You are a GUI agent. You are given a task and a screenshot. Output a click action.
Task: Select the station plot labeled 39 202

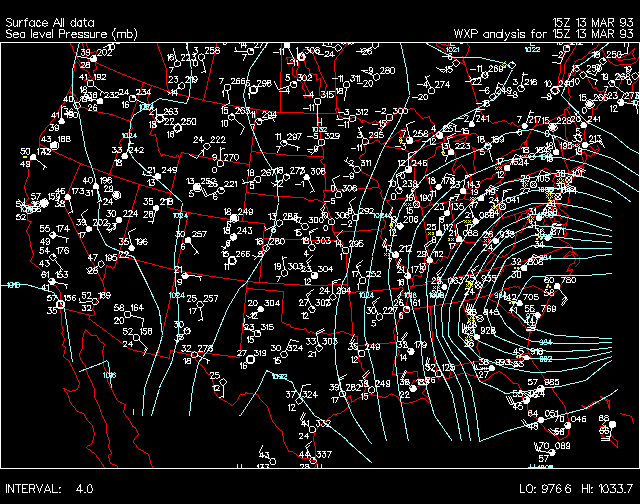pyautogui.click(x=91, y=58)
